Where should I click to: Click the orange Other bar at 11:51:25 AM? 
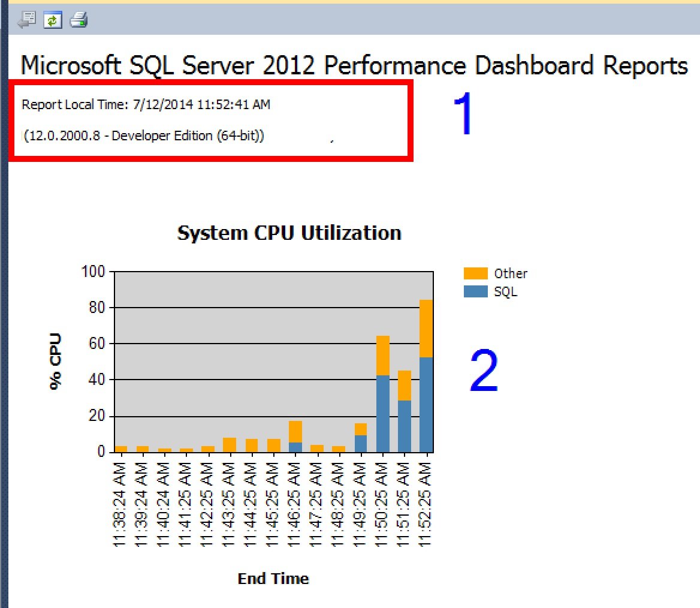click(405, 386)
